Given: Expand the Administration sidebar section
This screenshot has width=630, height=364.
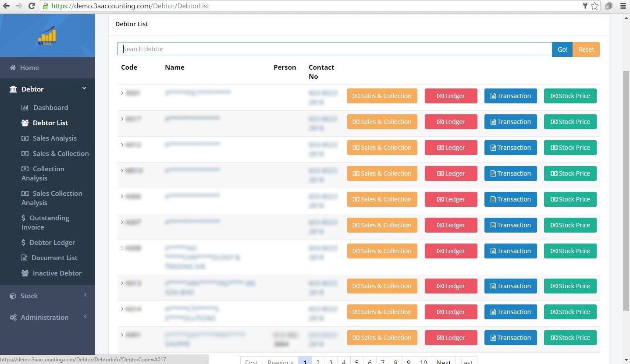Looking at the screenshot, I should point(85,317).
